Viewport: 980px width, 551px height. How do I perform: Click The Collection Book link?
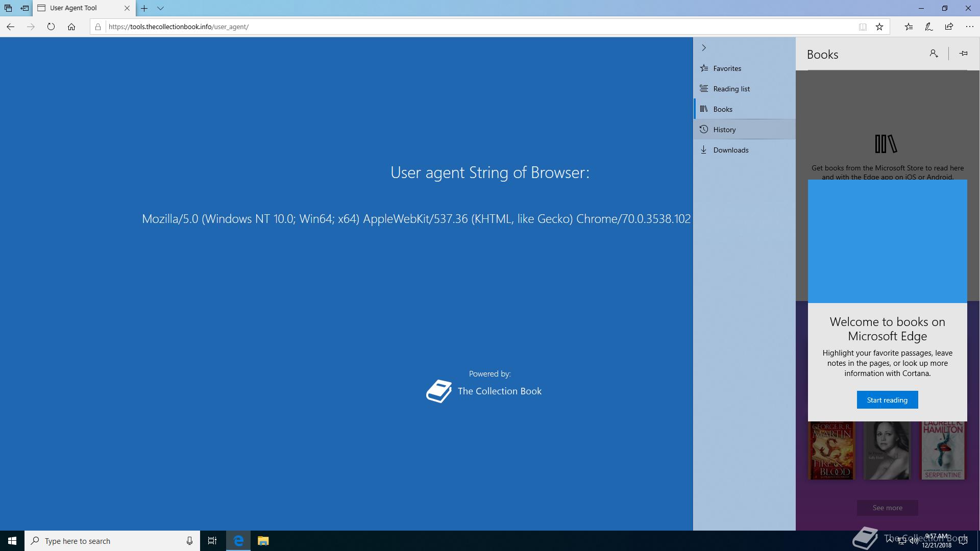click(484, 391)
